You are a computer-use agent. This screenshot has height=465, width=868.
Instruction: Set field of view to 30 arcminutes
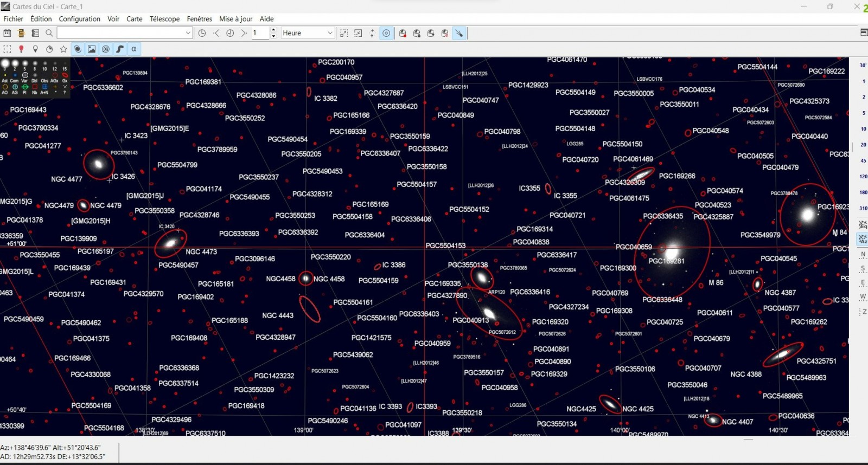pyautogui.click(x=863, y=66)
